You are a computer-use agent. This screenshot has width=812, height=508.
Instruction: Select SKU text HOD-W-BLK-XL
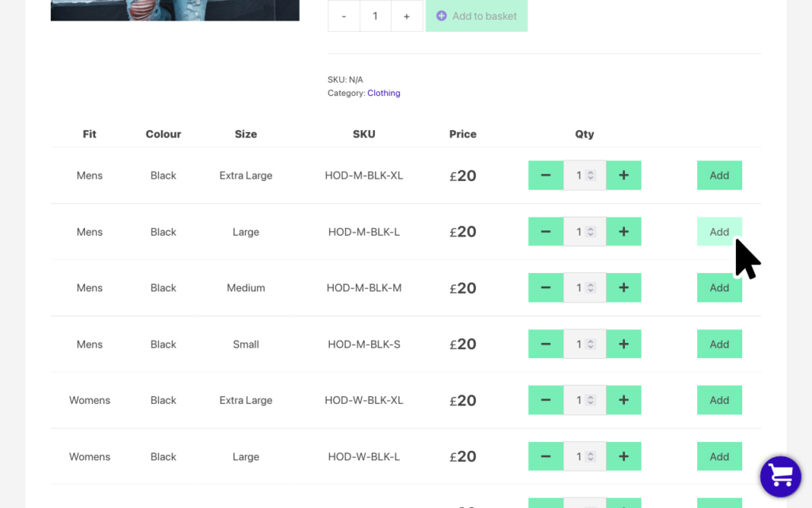364,401
